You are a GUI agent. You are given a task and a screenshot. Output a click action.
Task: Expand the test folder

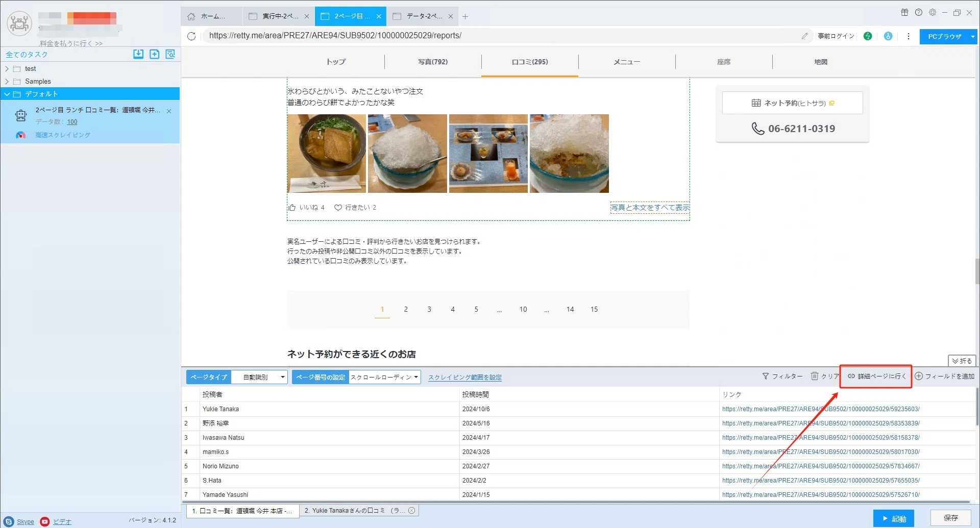[7, 69]
